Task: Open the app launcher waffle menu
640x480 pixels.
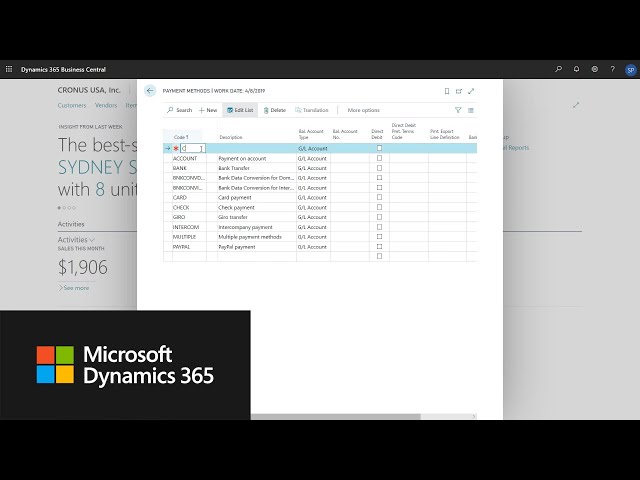Action: click(x=9, y=69)
